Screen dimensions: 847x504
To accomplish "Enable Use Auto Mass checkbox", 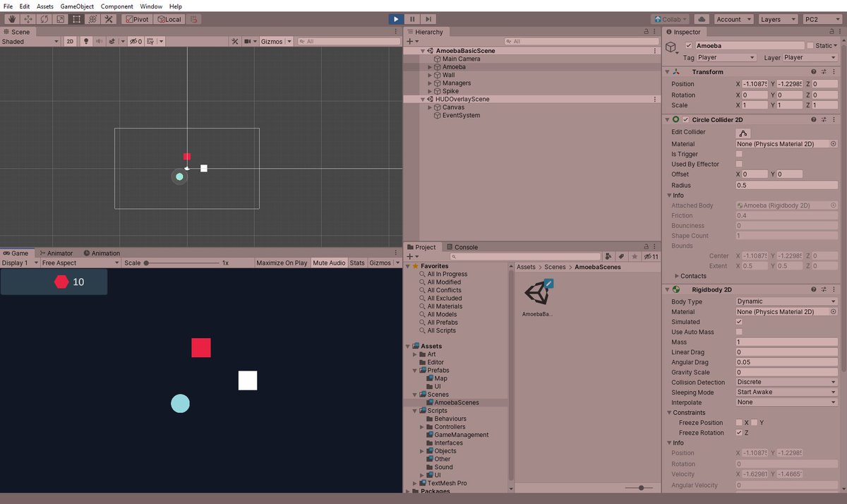I will pyautogui.click(x=739, y=332).
